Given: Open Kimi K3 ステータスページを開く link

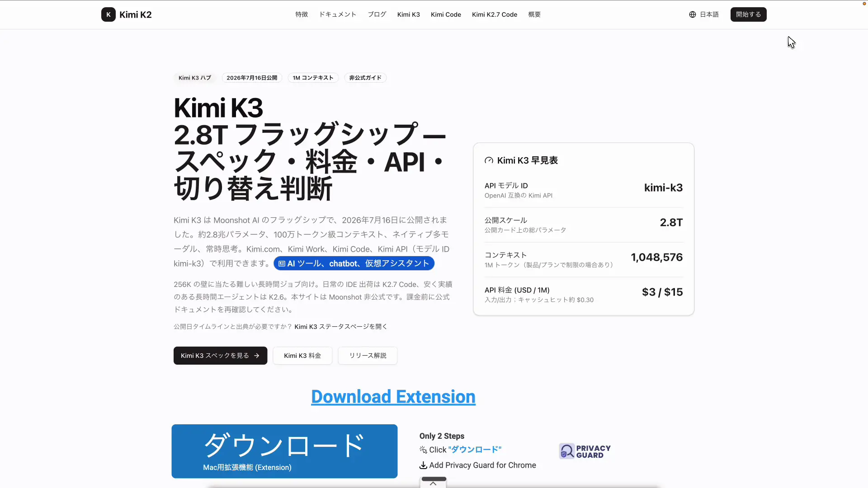Looking at the screenshot, I should click(341, 327).
